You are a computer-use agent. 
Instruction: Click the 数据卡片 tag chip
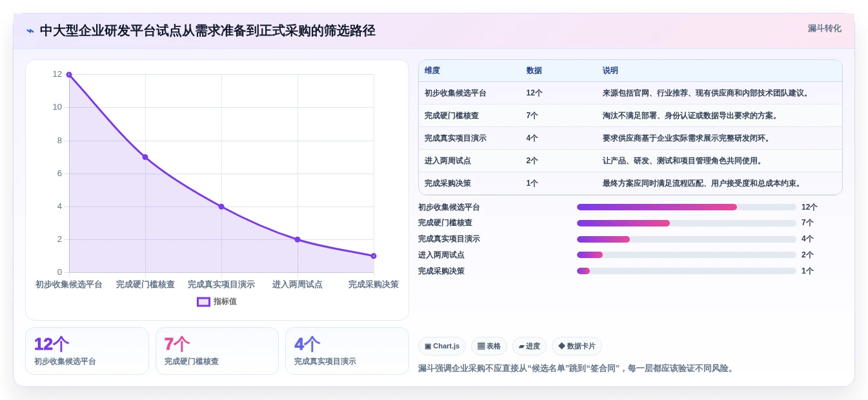577,346
